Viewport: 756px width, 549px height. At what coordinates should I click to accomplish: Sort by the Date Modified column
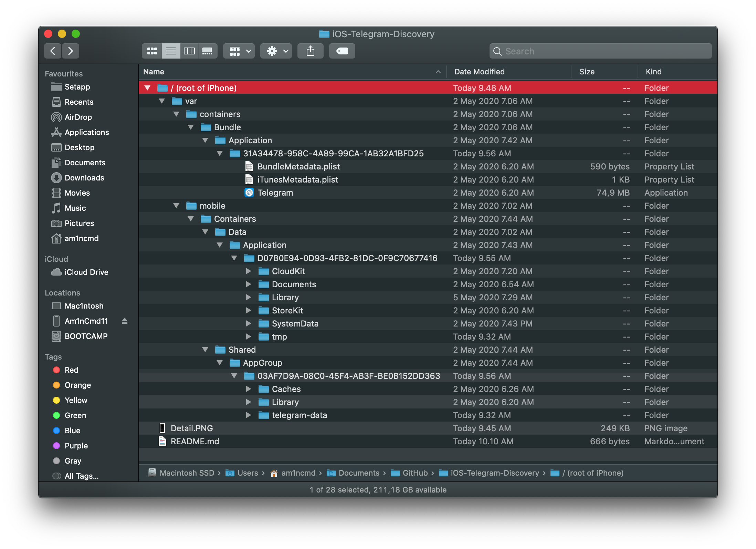479,72
